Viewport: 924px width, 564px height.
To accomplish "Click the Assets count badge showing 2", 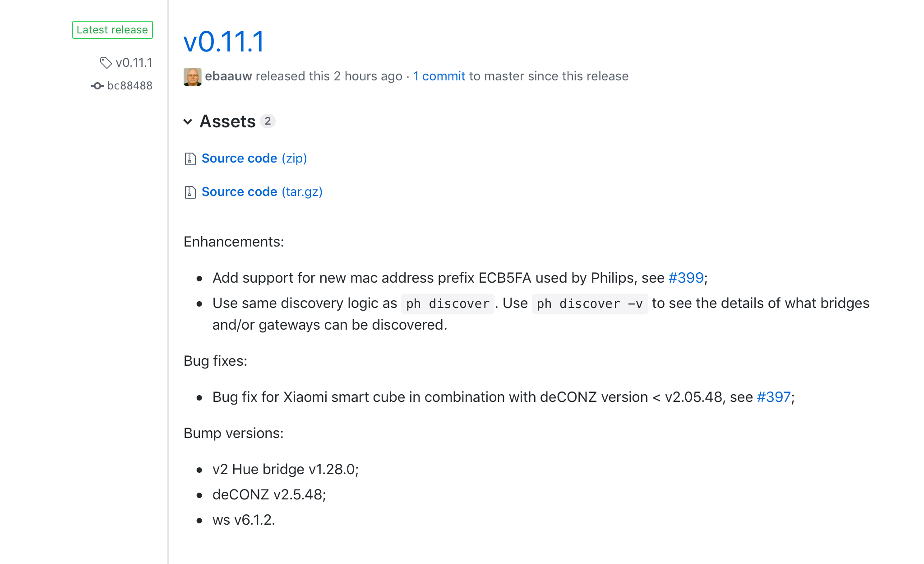I will (268, 121).
